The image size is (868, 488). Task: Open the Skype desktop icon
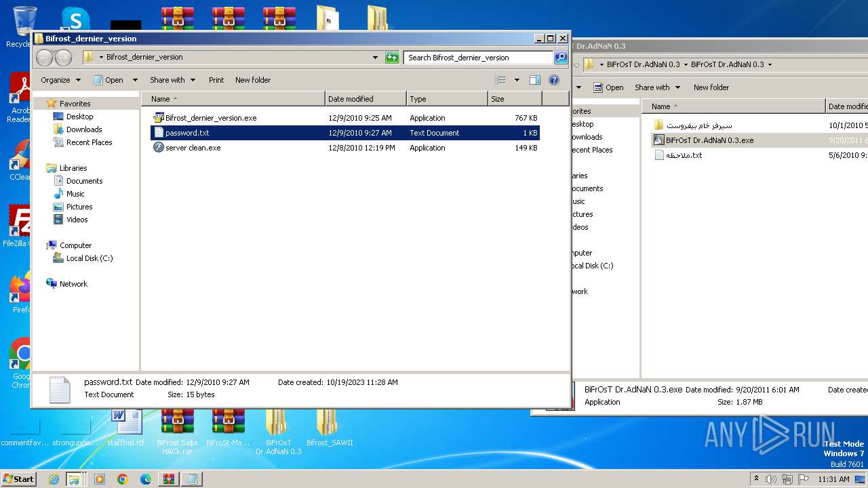75,18
